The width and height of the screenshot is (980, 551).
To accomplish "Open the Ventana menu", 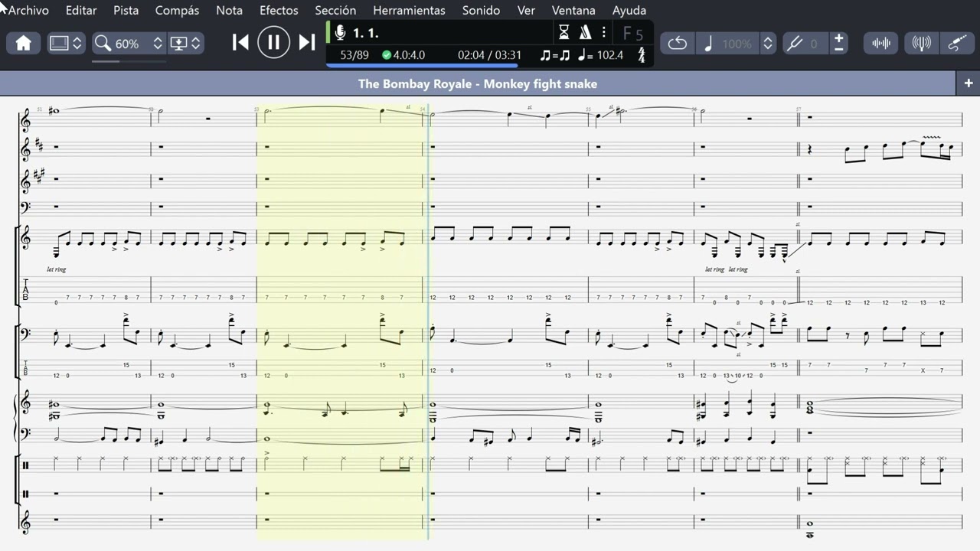I will (x=573, y=11).
